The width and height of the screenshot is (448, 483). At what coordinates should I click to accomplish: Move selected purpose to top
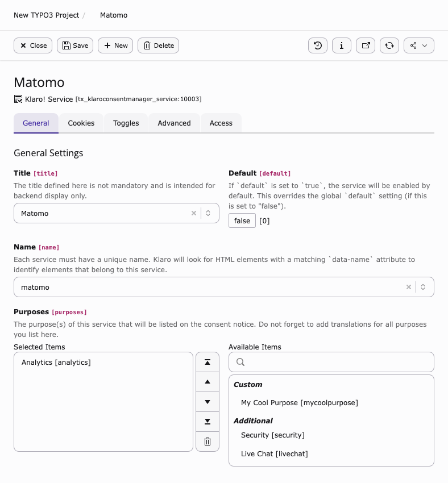coord(208,363)
